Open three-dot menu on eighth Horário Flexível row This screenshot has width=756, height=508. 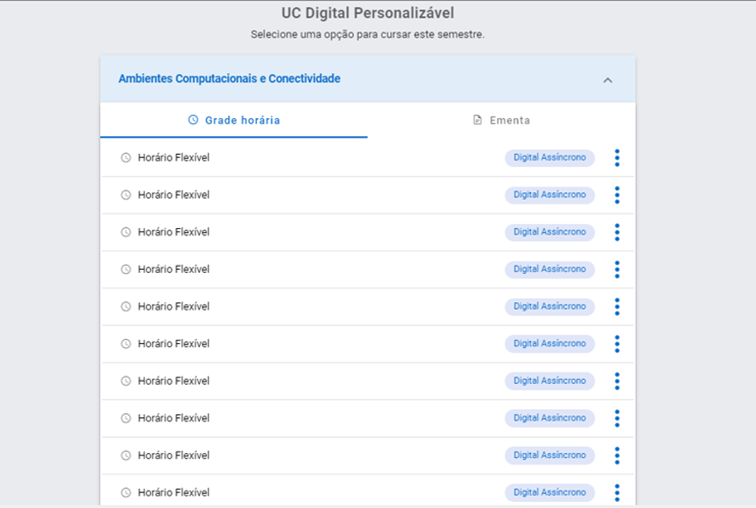click(617, 418)
